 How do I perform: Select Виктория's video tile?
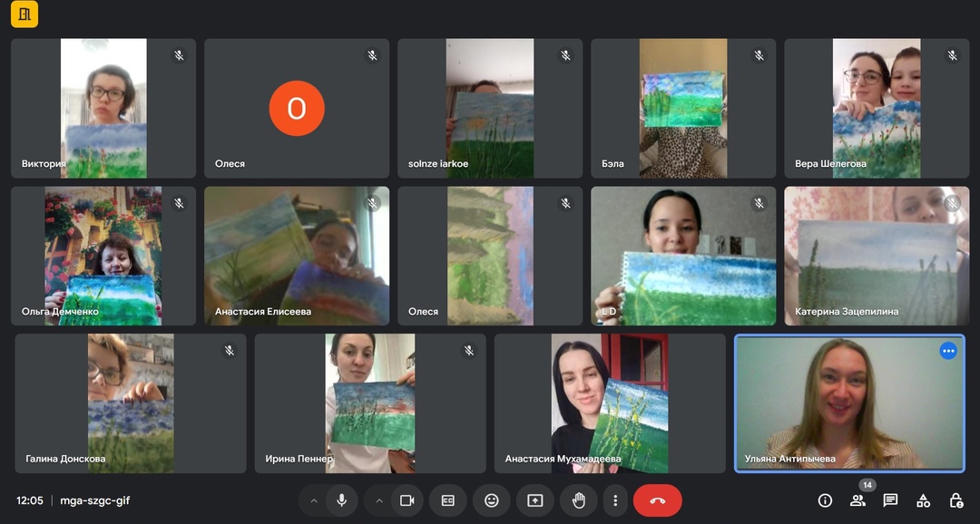tap(103, 108)
